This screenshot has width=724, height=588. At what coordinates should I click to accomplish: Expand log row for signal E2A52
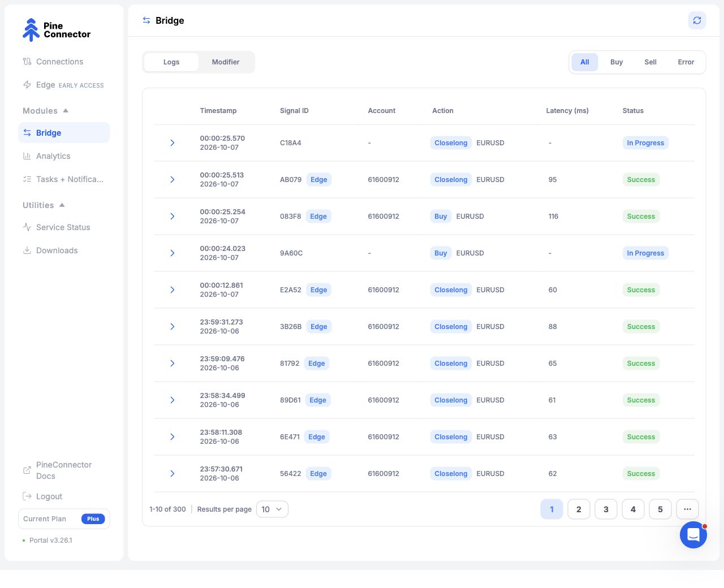(173, 290)
